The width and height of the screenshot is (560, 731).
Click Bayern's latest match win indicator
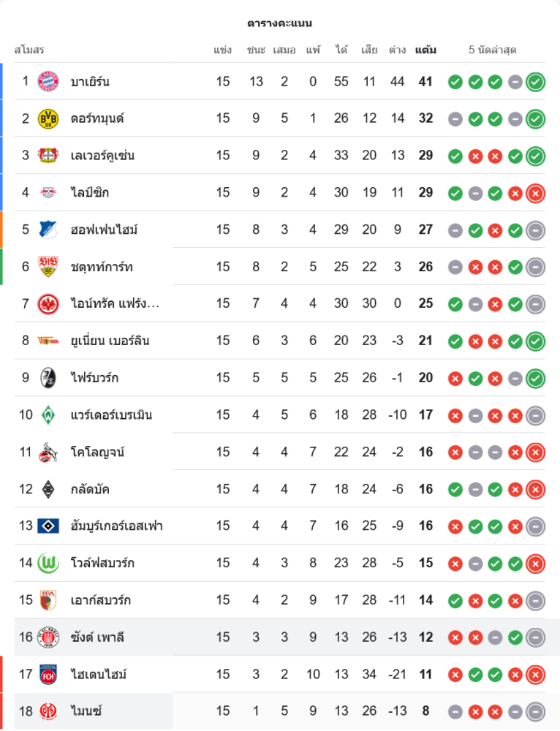(536, 82)
